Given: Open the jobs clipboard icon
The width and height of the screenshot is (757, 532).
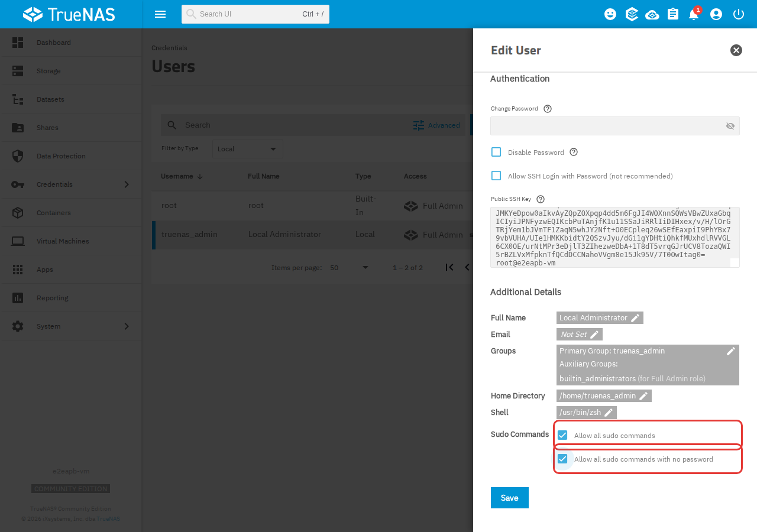Looking at the screenshot, I should 673,14.
